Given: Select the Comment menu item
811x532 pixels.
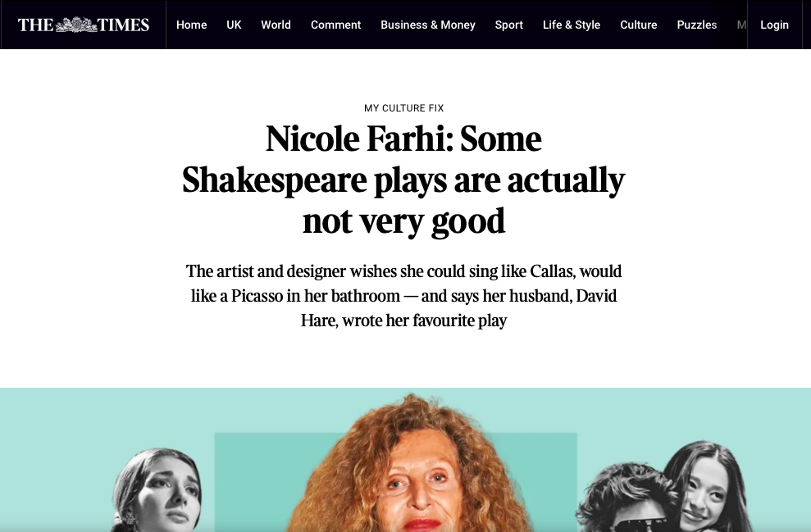Looking at the screenshot, I should pos(335,25).
